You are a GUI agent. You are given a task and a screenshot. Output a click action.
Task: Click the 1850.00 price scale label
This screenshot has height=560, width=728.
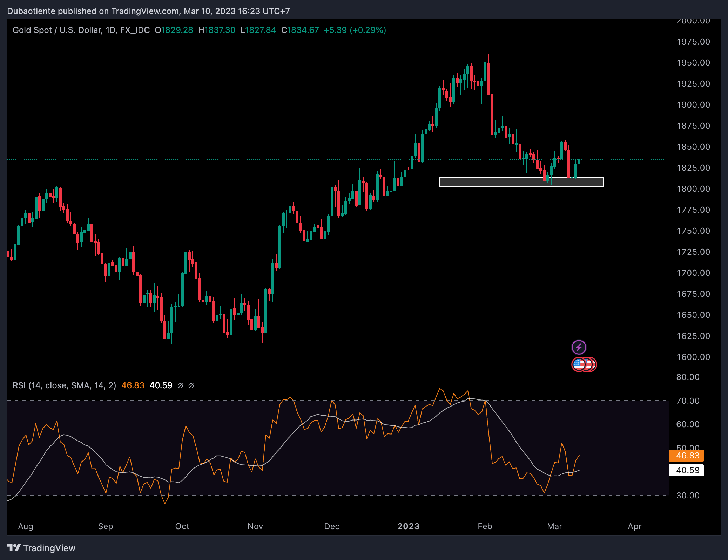click(x=693, y=147)
